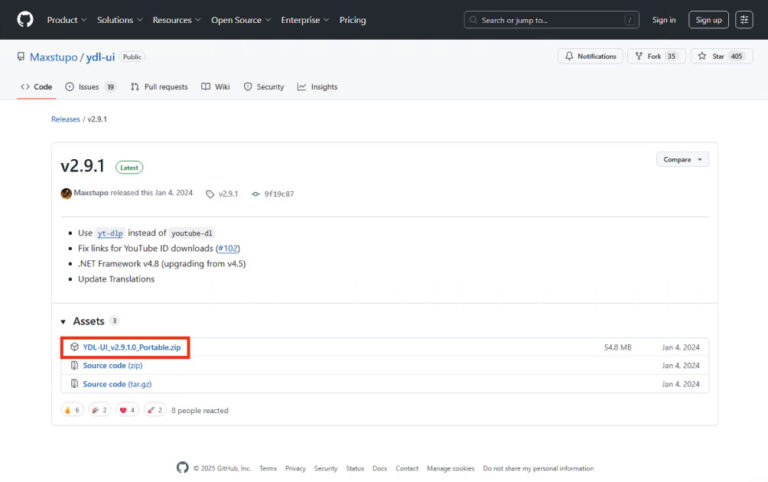Switch to the Issues tab
Viewport: 768px width, 482px height.
(x=90, y=87)
